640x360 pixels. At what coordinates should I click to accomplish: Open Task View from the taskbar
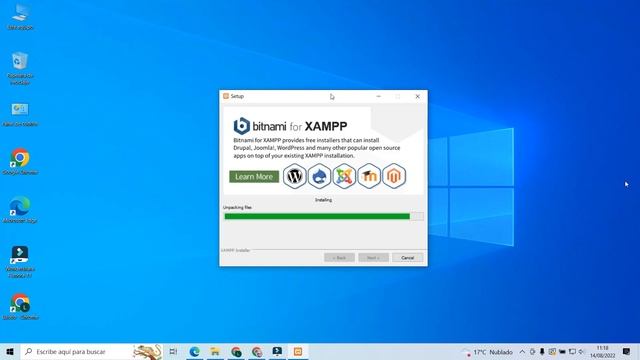[x=173, y=351]
